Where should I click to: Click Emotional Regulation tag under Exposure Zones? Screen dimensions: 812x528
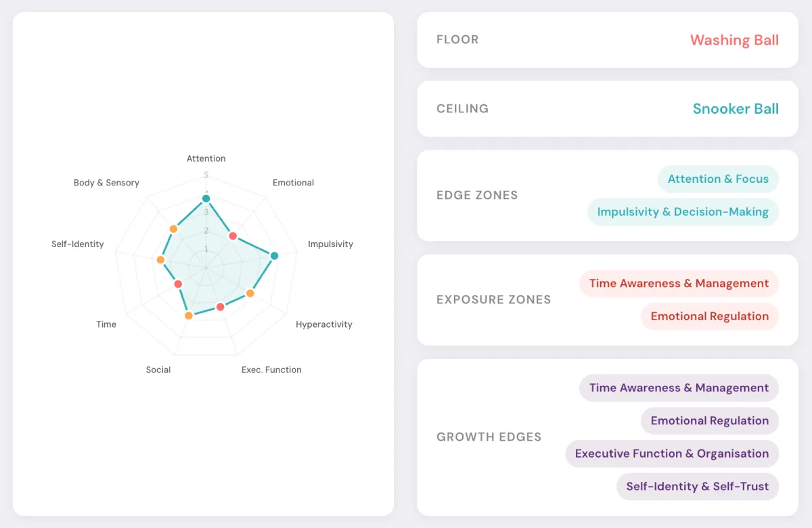[x=710, y=316]
